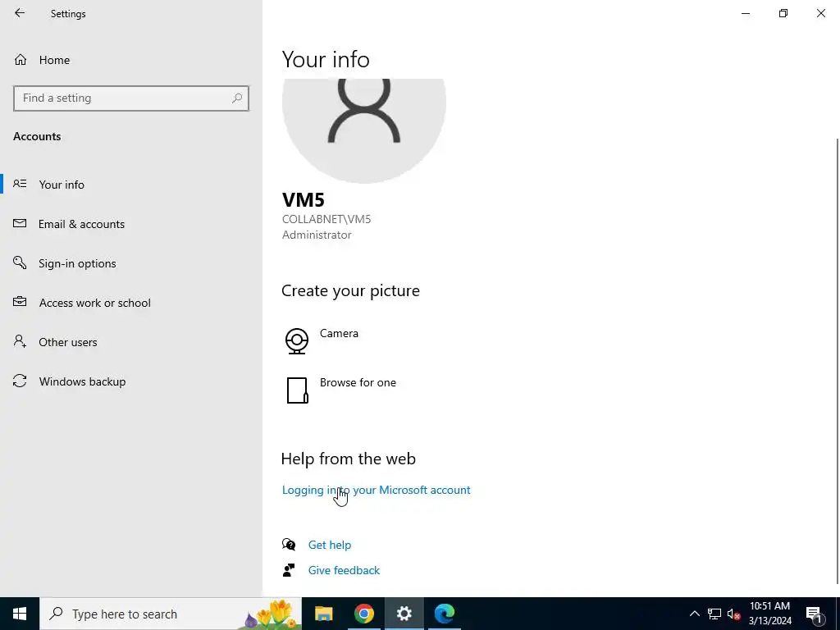The width and height of the screenshot is (840, 630).
Task: Open the Home icon in Settings sidebar
Action: coord(21,59)
